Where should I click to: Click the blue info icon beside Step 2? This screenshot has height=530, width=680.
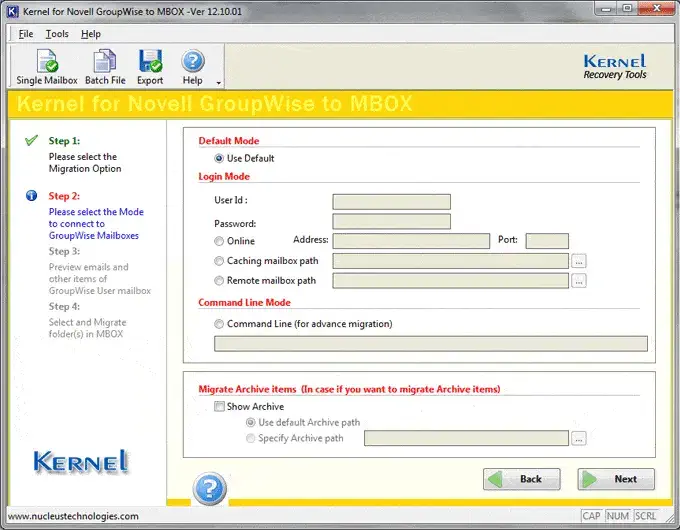pyautogui.click(x=32, y=196)
